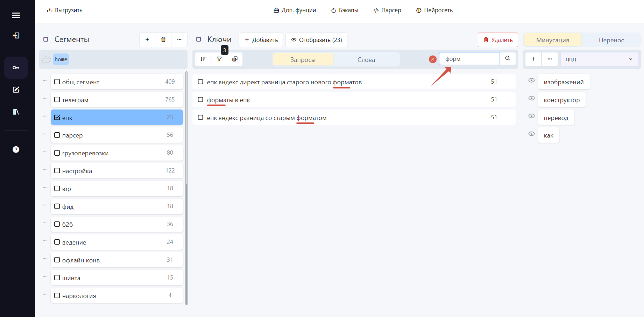Open the hamburger menu in sidebar
644x317 pixels.
coord(16,15)
